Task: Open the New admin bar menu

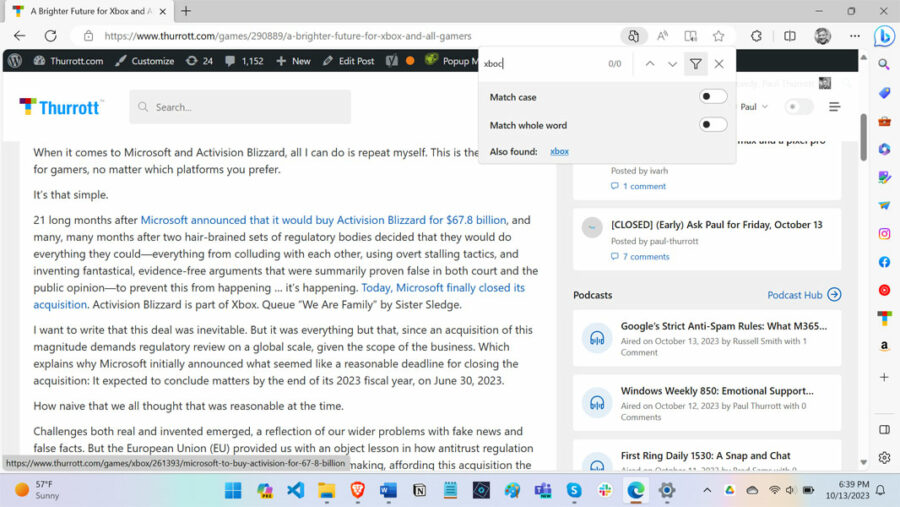Action: (x=293, y=61)
